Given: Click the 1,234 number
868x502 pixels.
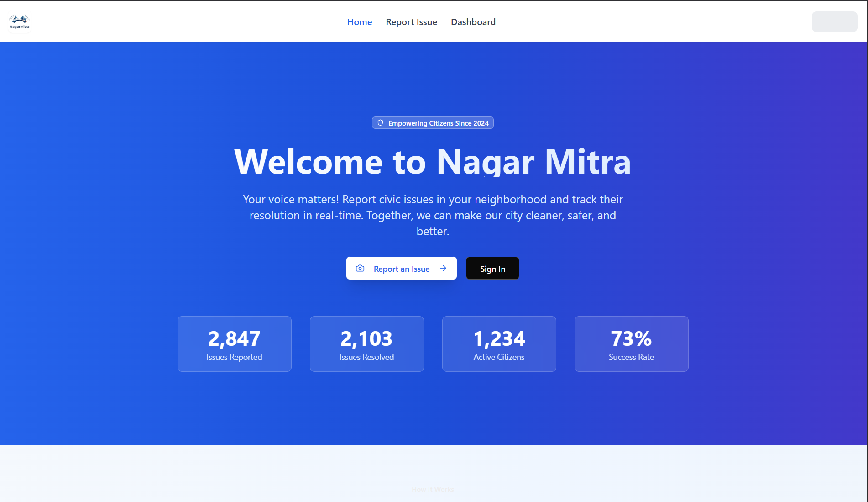Looking at the screenshot, I should pos(499,338).
